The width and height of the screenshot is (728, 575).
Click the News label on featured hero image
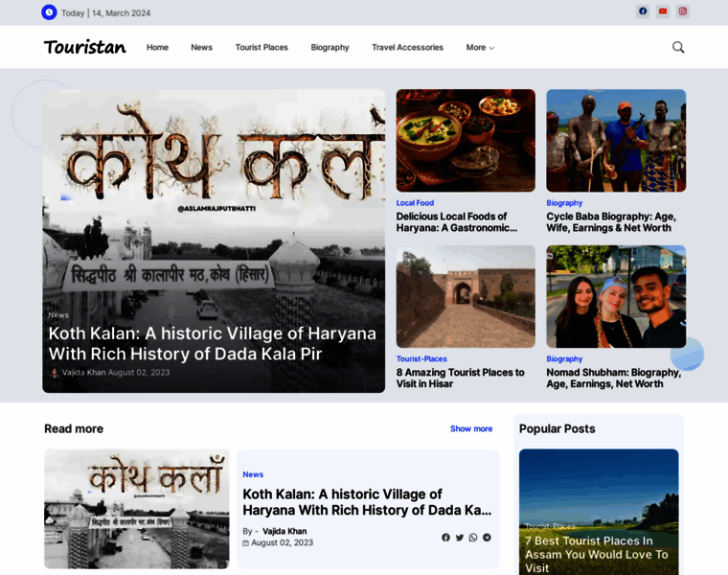[x=58, y=315]
